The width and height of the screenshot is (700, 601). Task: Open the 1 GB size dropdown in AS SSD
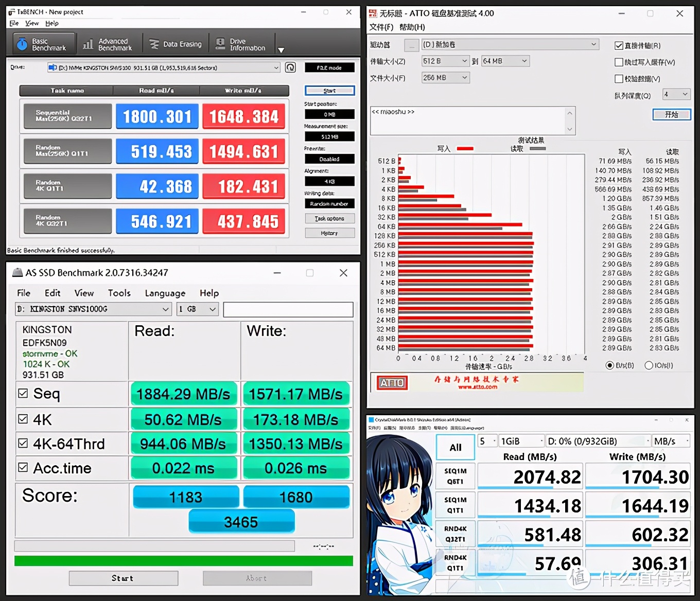coord(198,309)
